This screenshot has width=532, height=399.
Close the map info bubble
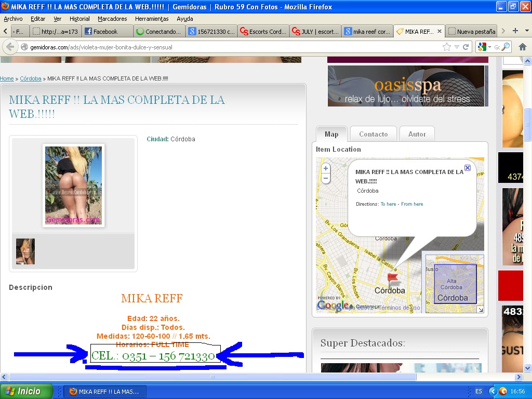click(468, 168)
